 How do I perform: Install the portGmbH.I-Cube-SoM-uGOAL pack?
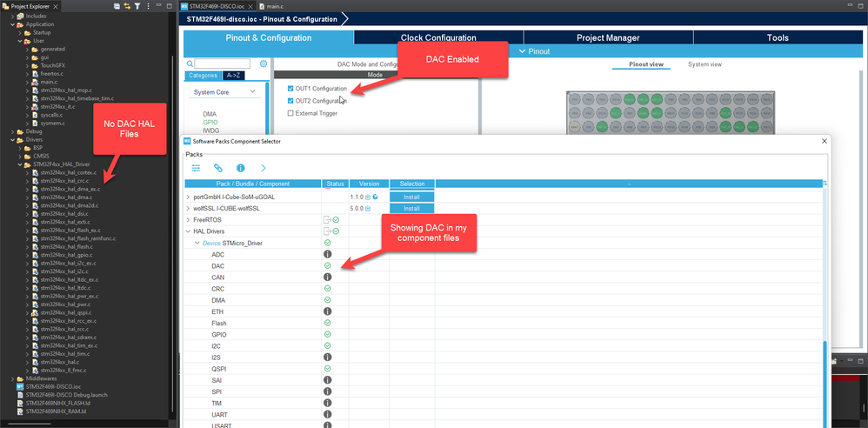tap(411, 197)
